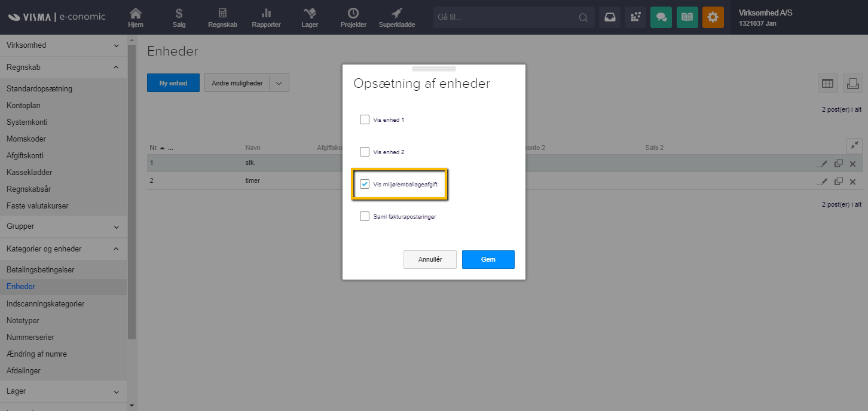
Task: Enable the Vis enhed 1 checkbox
Action: point(365,119)
